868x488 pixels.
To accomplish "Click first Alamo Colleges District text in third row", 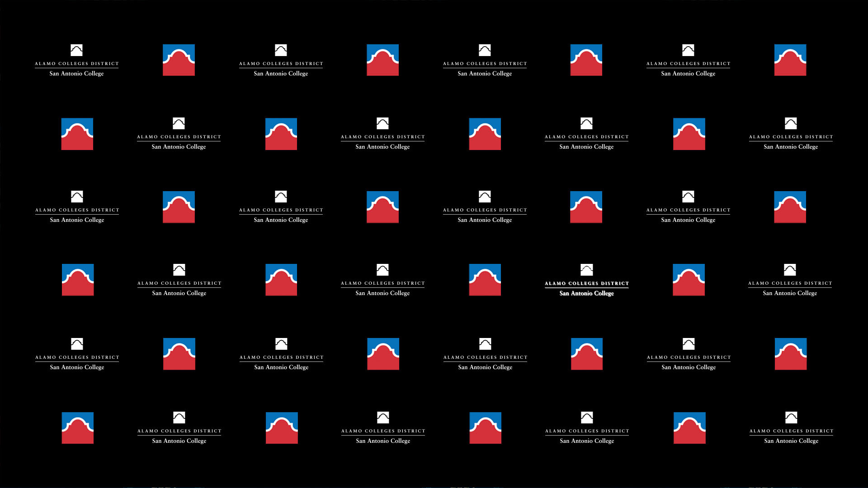I will pyautogui.click(x=77, y=210).
